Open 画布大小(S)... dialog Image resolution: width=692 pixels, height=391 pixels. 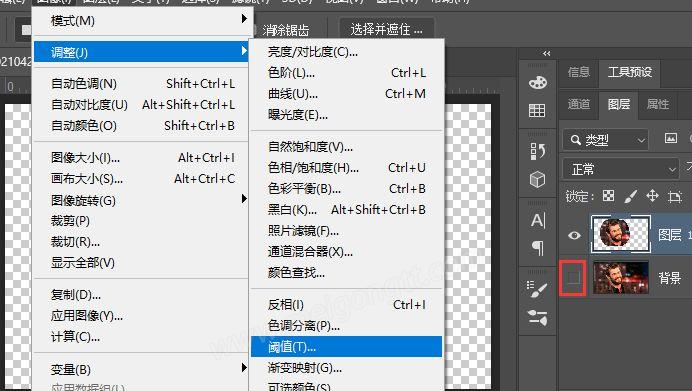click(x=141, y=179)
